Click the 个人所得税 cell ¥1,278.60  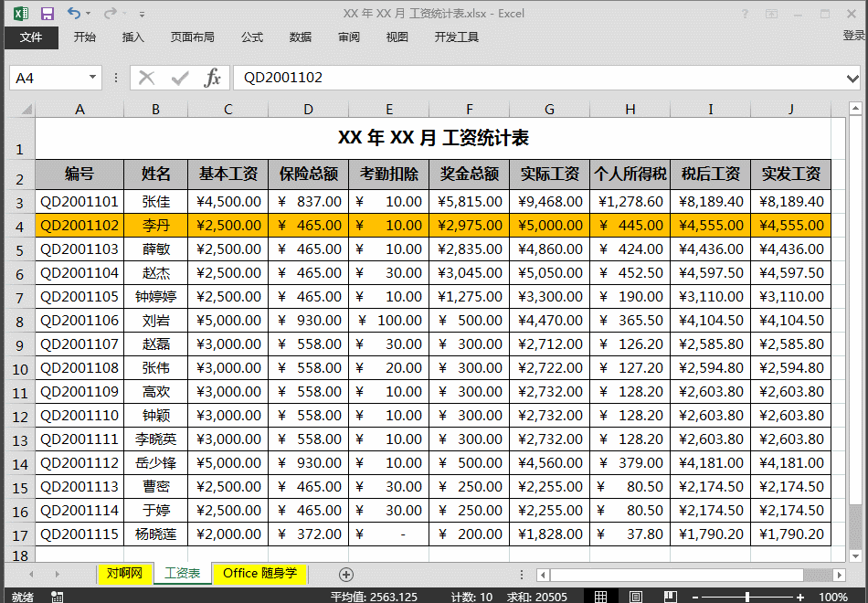630,202
